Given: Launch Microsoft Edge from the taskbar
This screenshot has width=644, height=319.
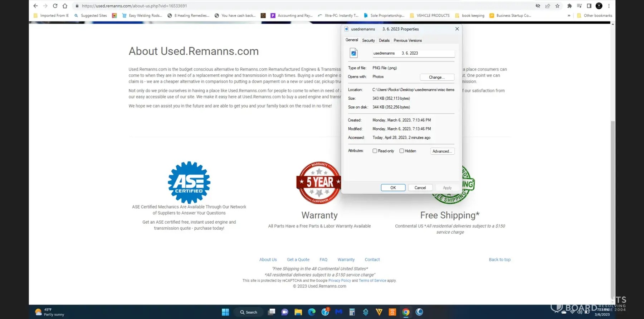Looking at the screenshot, I should point(312,312).
